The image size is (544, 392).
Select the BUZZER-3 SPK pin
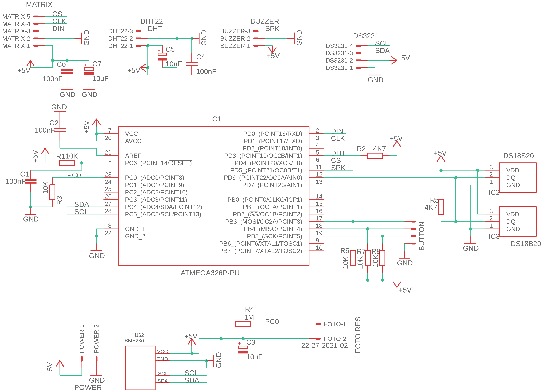coord(256,31)
